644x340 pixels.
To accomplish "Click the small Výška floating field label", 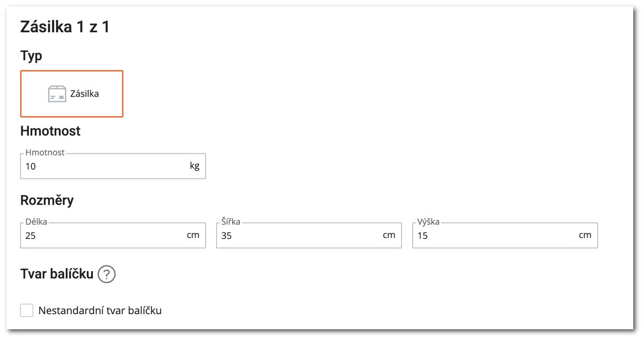I will (428, 221).
